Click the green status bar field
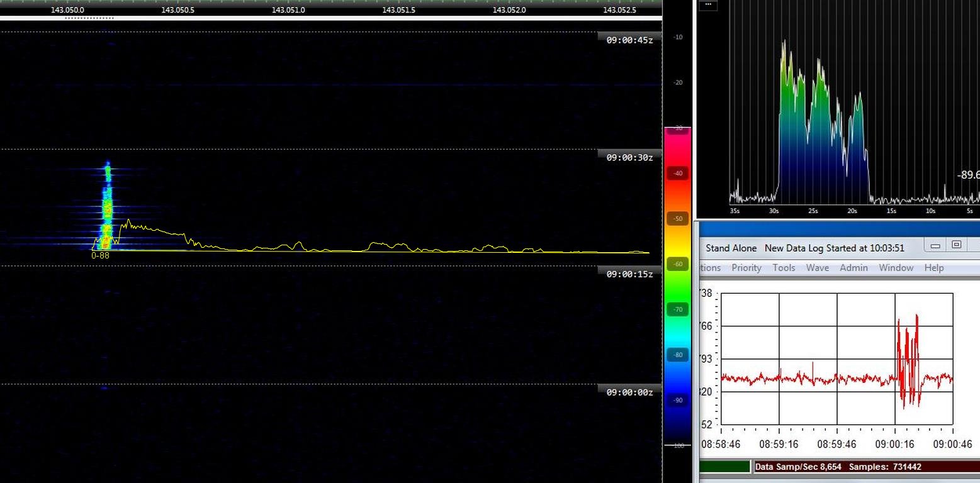Screen dimensions: 980x483 pos(725,467)
